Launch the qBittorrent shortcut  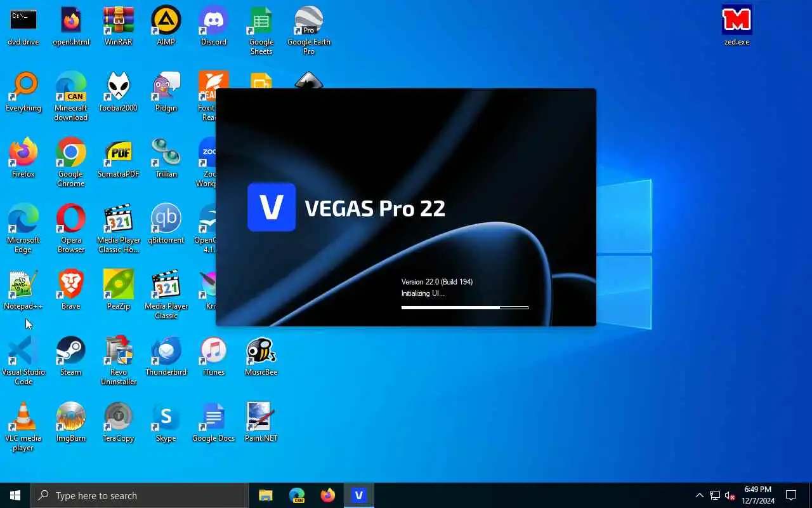click(166, 224)
